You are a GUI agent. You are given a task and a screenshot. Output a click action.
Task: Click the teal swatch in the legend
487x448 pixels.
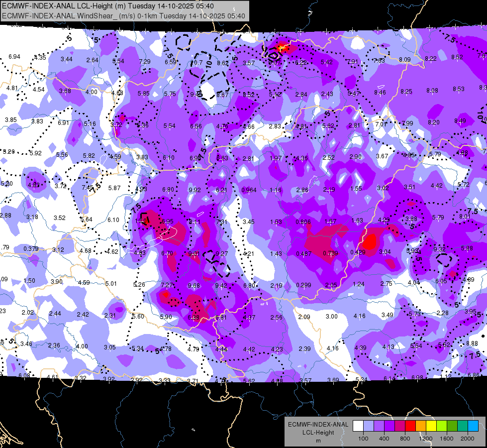click(x=463, y=426)
